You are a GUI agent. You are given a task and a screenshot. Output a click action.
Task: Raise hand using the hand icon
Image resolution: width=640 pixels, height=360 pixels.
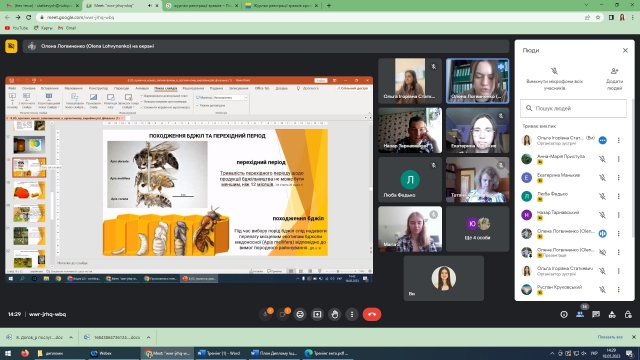(335, 314)
